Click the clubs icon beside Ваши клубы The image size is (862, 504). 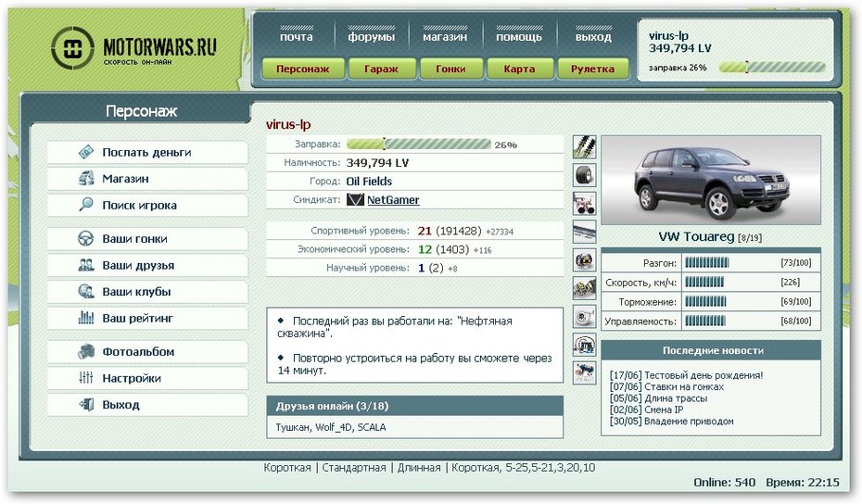click(x=86, y=291)
